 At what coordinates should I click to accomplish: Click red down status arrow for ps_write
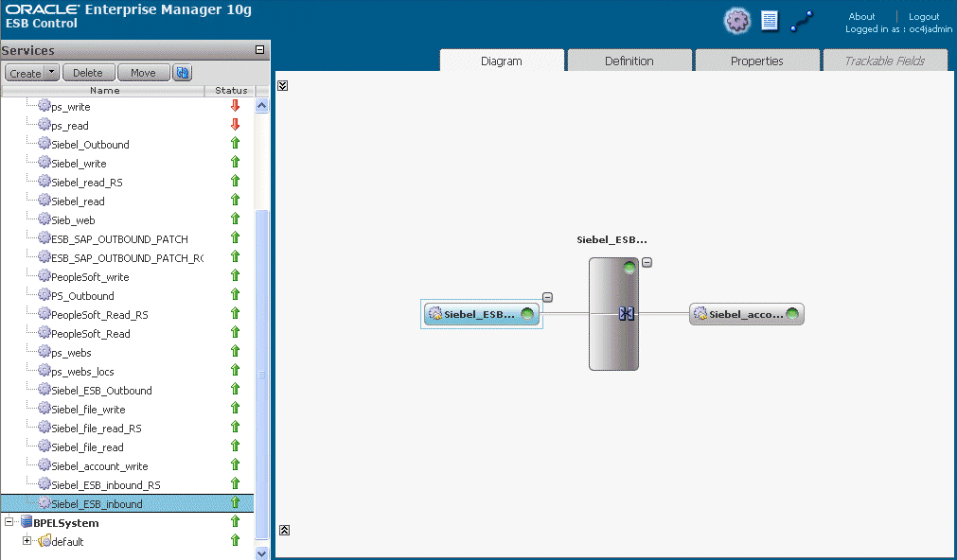(x=235, y=106)
